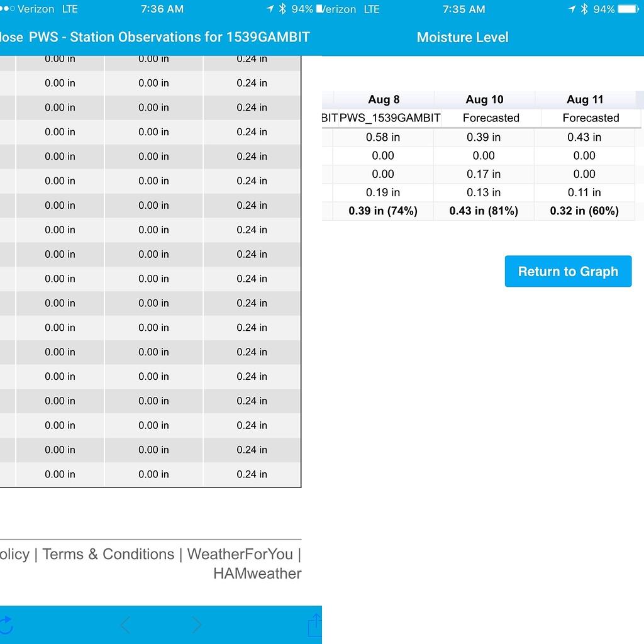This screenshot has height=644, width=644.
Task: Tap location arrow in the 7:35 AM status bar
Action: (571, 9)
